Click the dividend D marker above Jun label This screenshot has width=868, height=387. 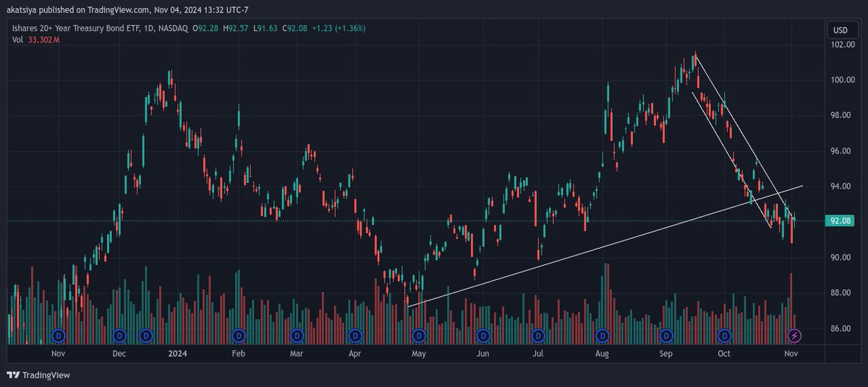tap(482, 336)
